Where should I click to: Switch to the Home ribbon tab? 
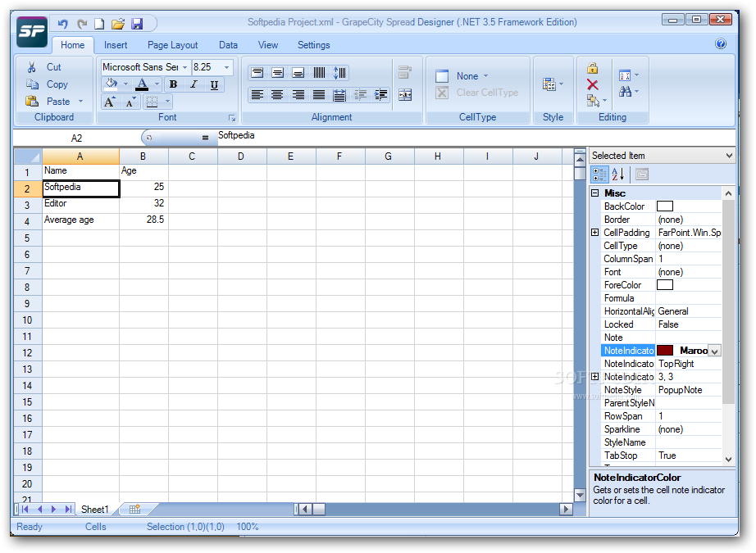click(x=73, y=45)
